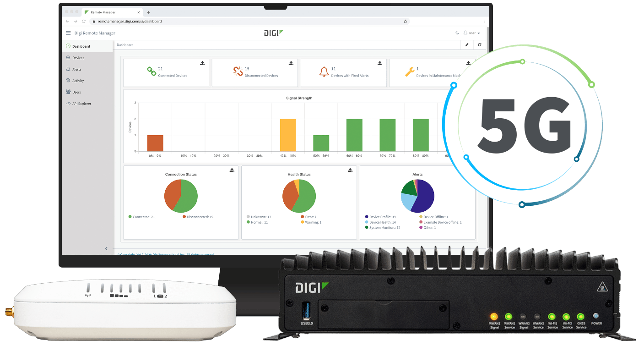Click the Alerts pie chart
The width and height of the screenshot is (644, 346).
417,196
